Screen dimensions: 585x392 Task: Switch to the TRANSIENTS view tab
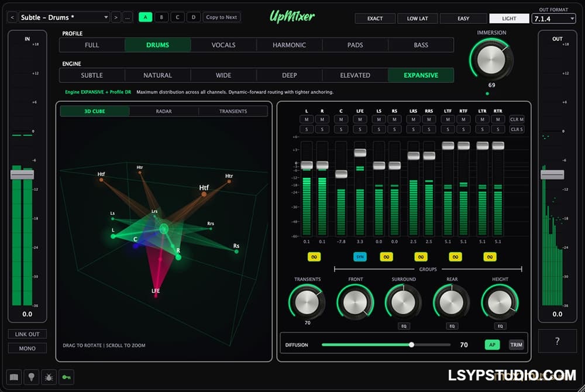pyautogui.click(x=233, y=111)
